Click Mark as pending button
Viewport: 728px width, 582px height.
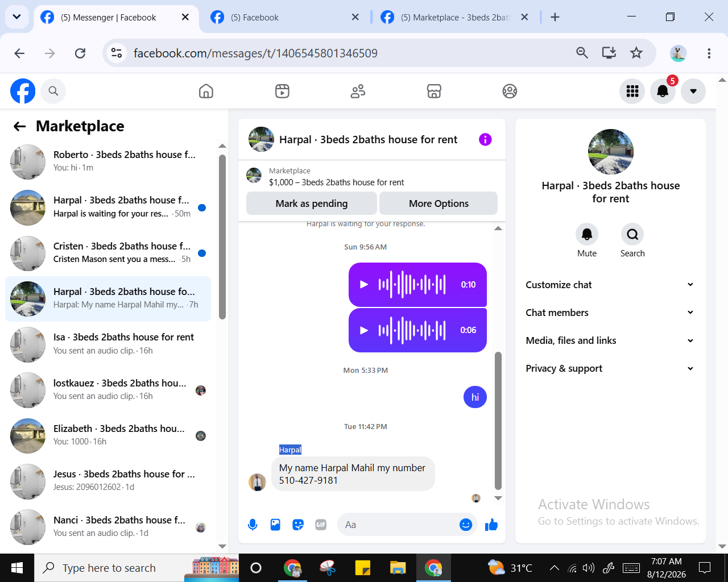[x=312, y=203]
